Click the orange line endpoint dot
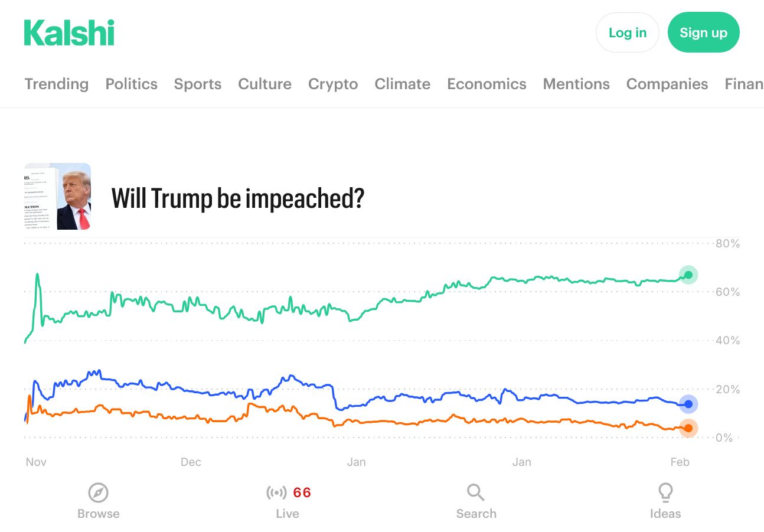The width and height of the screenshot is (764, 532). coord(688,428)
